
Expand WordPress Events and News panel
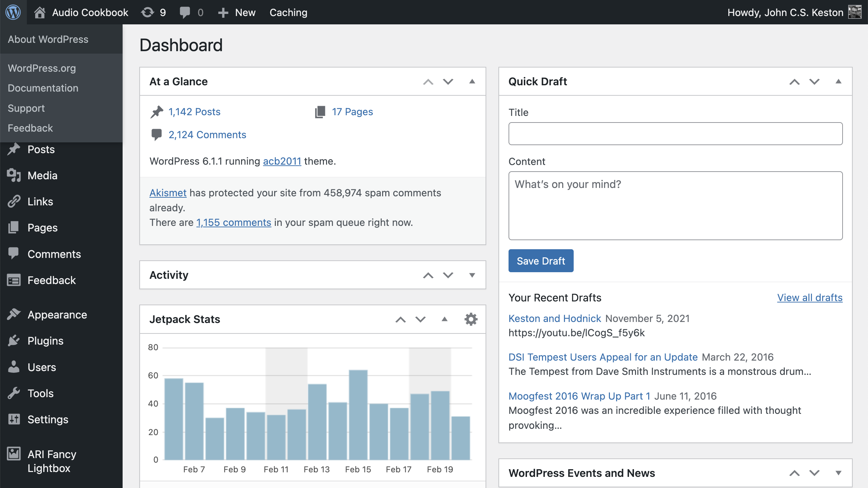[838, 473]
